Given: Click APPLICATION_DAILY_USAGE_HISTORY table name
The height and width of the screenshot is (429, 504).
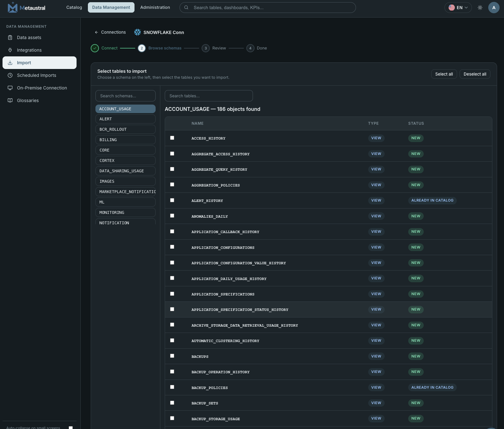Looking at the screenshot, I should tap(229, 279).
